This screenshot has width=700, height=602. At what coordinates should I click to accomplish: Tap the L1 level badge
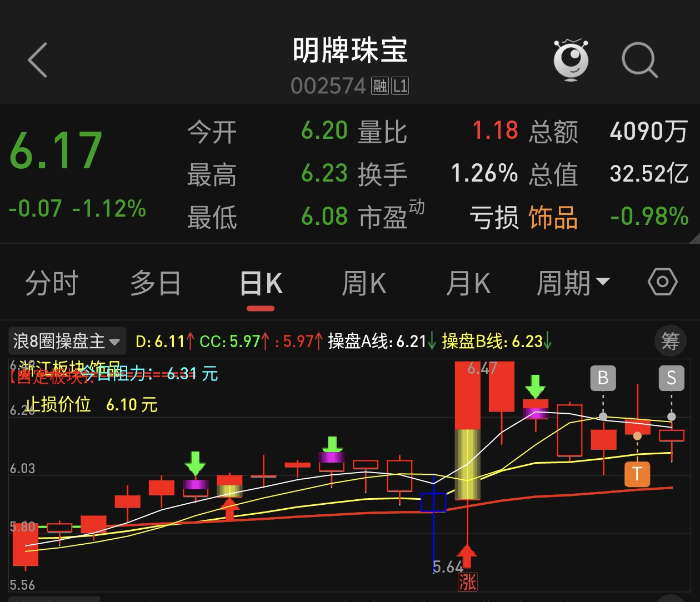(400, 86)
